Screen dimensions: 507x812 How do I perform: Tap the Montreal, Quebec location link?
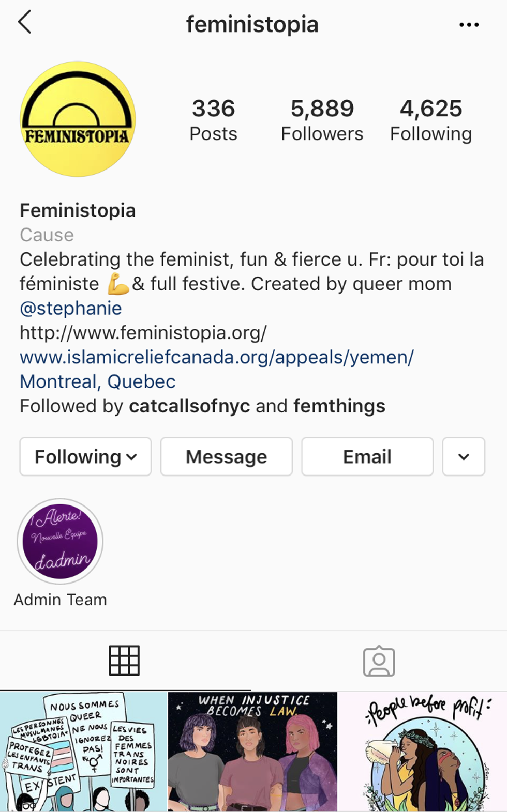click(x=98, y=381)
